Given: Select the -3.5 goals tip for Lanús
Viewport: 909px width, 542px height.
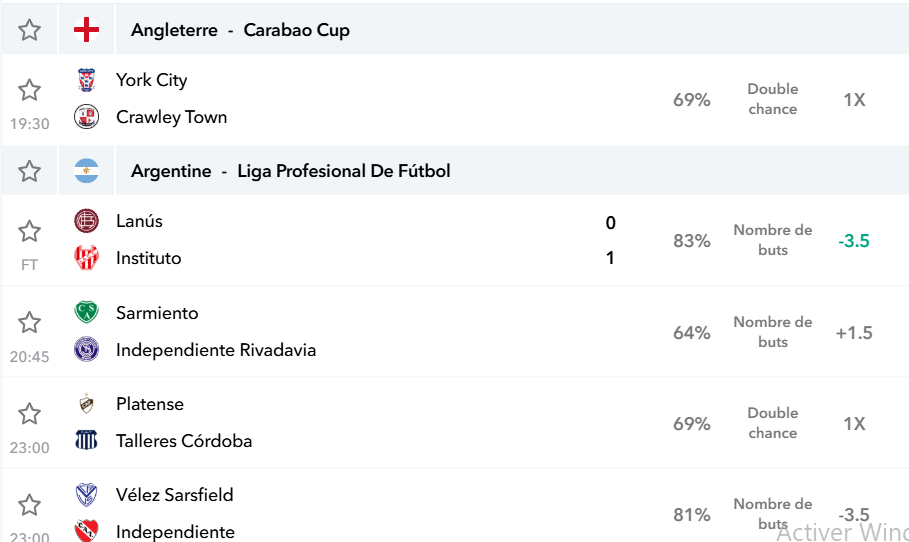Looking at the screenshot, I should tap(854, 241).
